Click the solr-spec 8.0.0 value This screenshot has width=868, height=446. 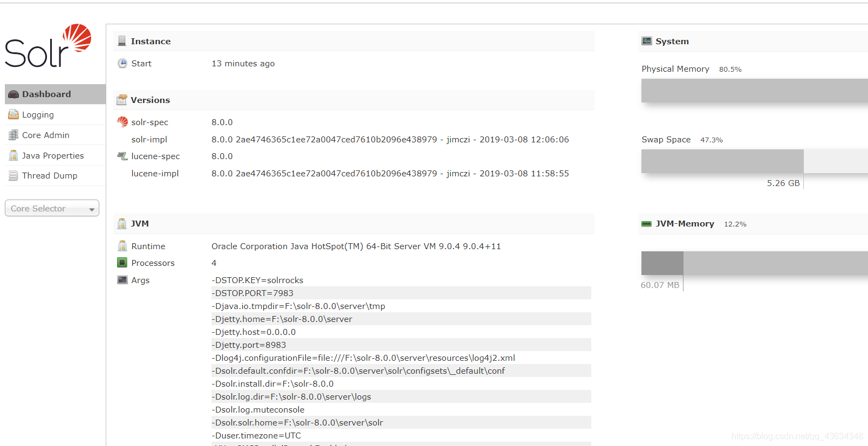coord(222,122)
